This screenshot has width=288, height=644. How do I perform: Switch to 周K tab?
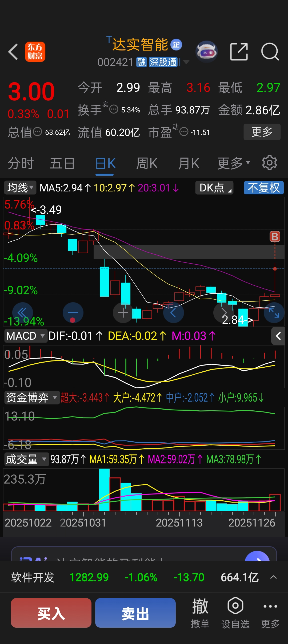pyautogui.click(x=147, y=163)
